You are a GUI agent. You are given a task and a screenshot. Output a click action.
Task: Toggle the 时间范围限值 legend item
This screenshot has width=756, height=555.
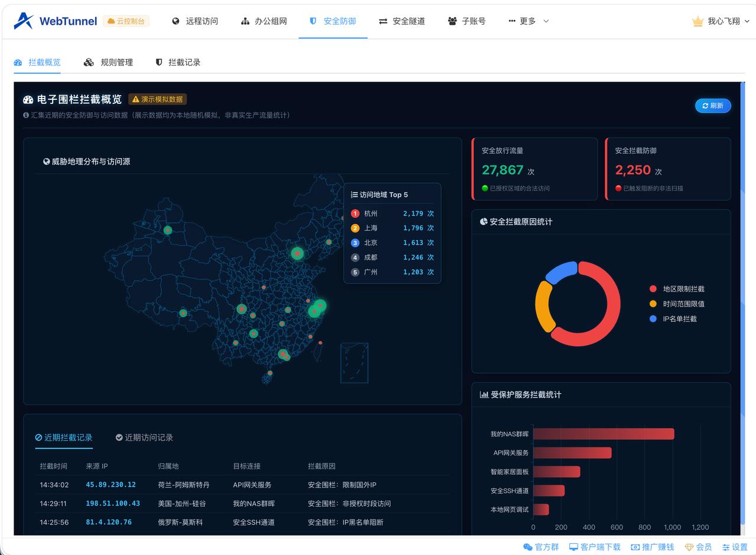tap(677, 303)
